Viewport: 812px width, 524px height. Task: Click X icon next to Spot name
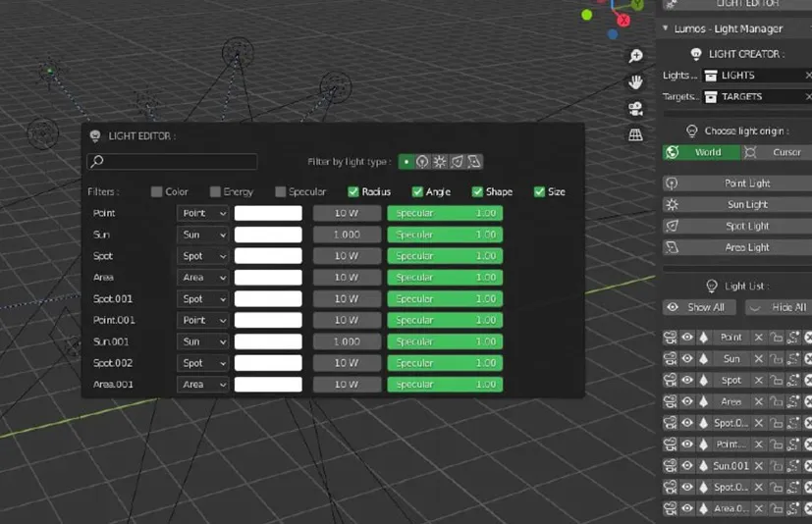click(x=759, y=381)
